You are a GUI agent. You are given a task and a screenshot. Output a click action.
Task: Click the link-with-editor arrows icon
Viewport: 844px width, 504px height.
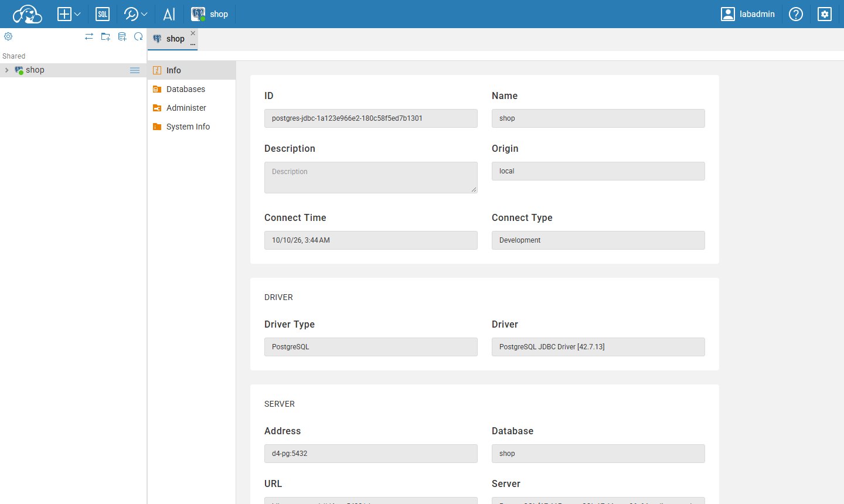coord(89,36)
